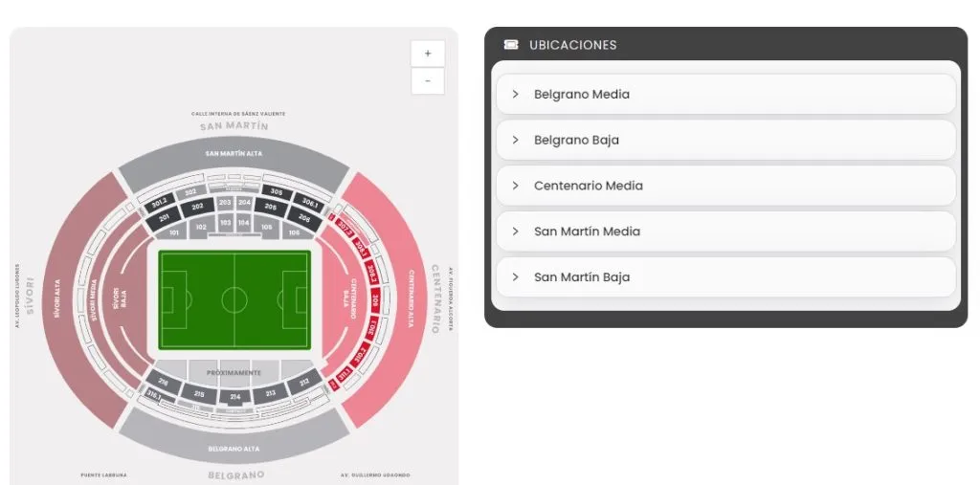Select the Sívori Baja section

[x=122, y=297]
